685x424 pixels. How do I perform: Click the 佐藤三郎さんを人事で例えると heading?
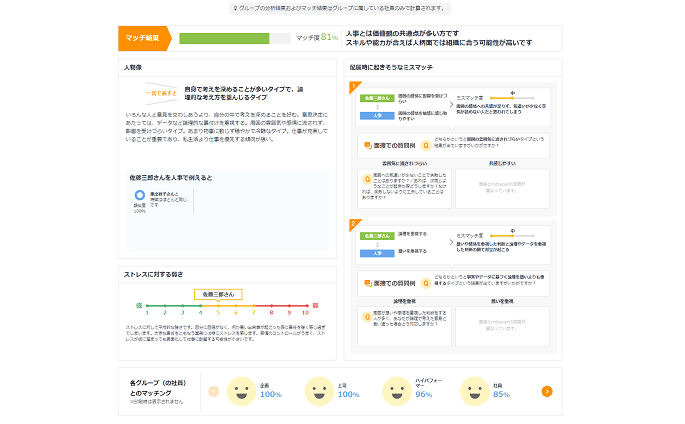click(x=171, y=178)
